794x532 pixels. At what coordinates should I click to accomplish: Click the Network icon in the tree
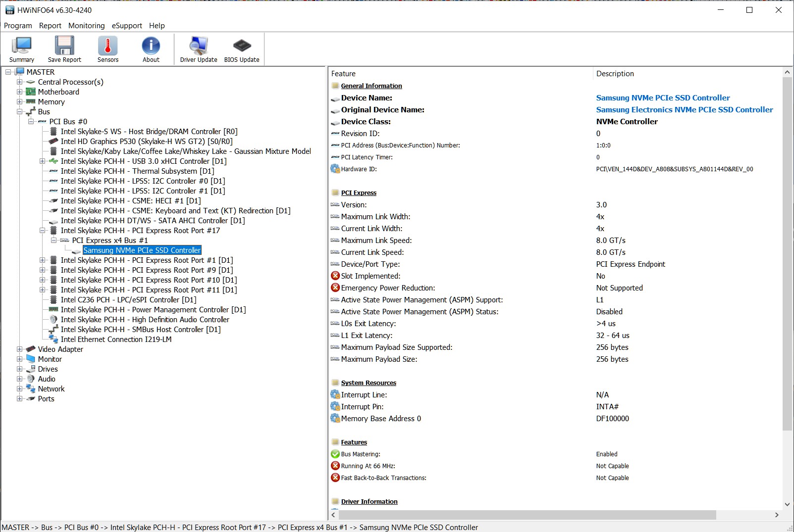click(31, 389)
